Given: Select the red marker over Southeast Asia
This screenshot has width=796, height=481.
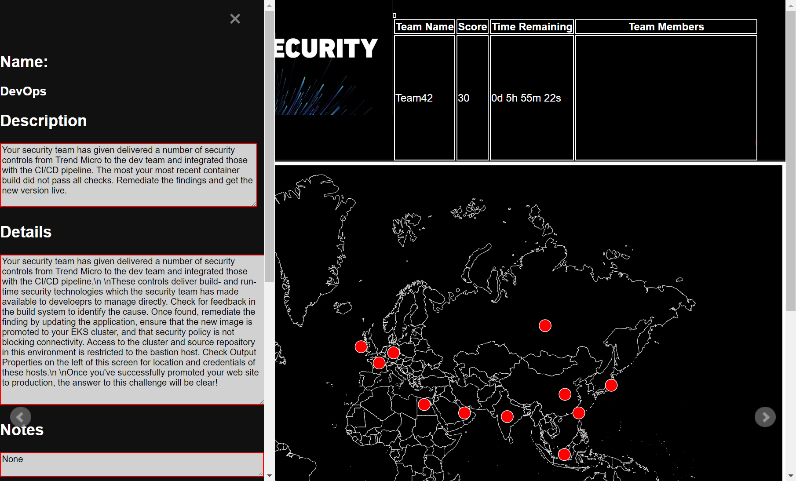Looking at the screenshot, I should pos(564,454).
